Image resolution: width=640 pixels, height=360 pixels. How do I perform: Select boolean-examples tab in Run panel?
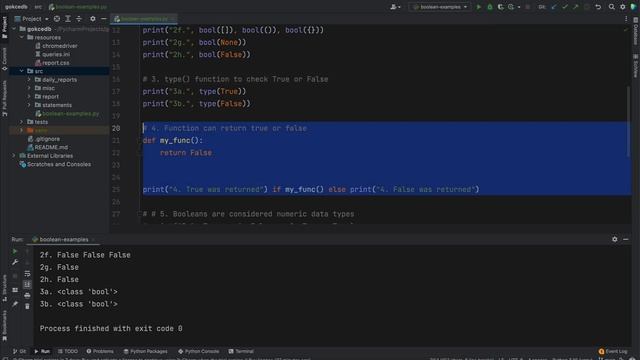pyautogui.click(x=64, y=240)
